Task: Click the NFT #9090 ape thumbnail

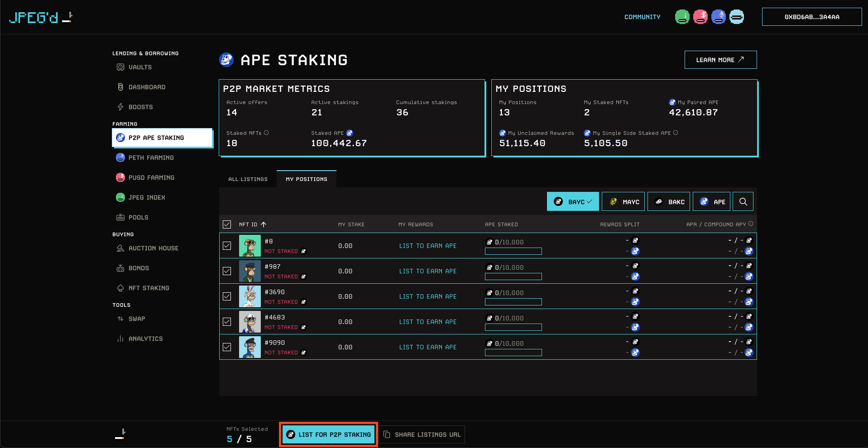Action: tap(249, 347)
